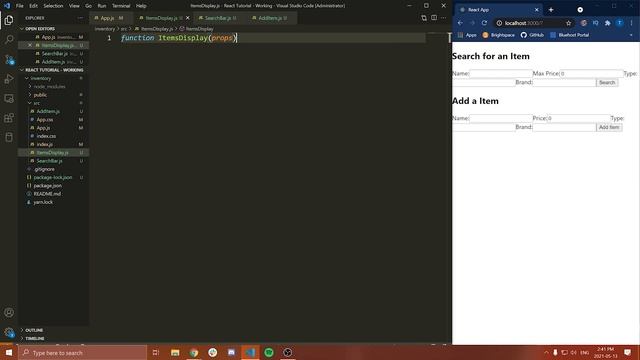Open yarn.lock in the file tree
The height and width of the screenshot is (360, 640).
click(43, 202)
